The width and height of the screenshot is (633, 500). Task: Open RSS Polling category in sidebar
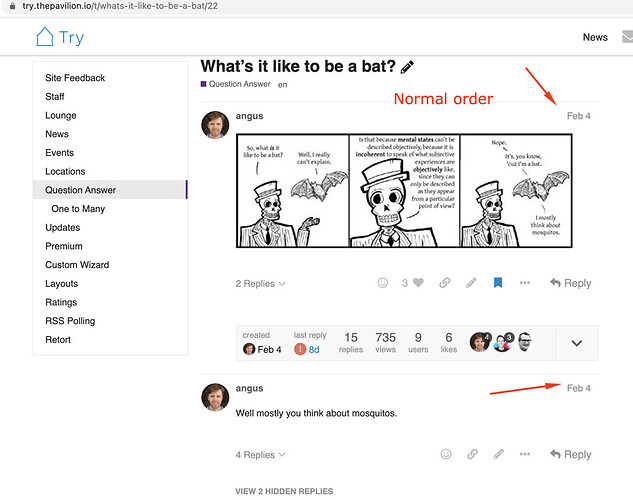tap(70, 321)
